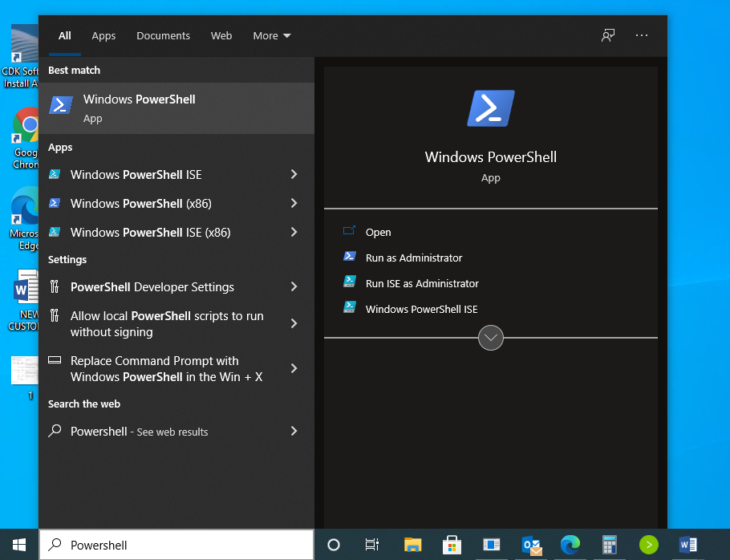The height and width of the screenshot is (560, 730).
Task: Choose Run as Administrator
Action: [414, 258]
